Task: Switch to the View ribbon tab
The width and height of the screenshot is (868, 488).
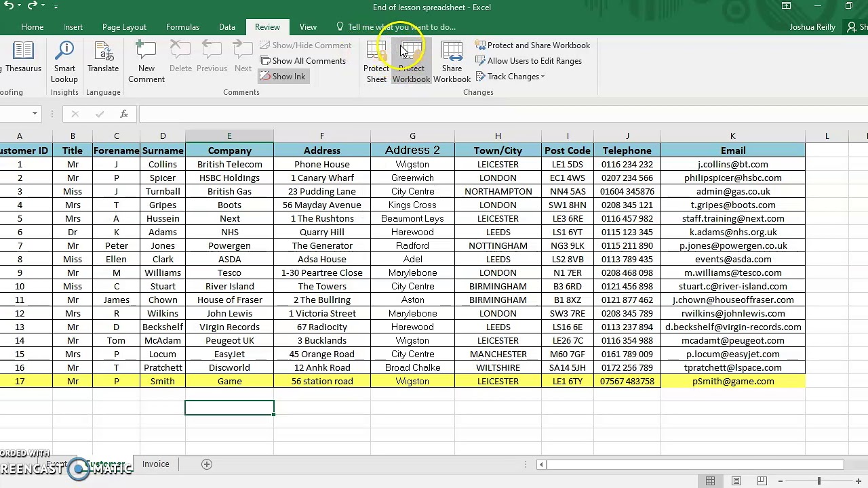Action: pos(308,27)
